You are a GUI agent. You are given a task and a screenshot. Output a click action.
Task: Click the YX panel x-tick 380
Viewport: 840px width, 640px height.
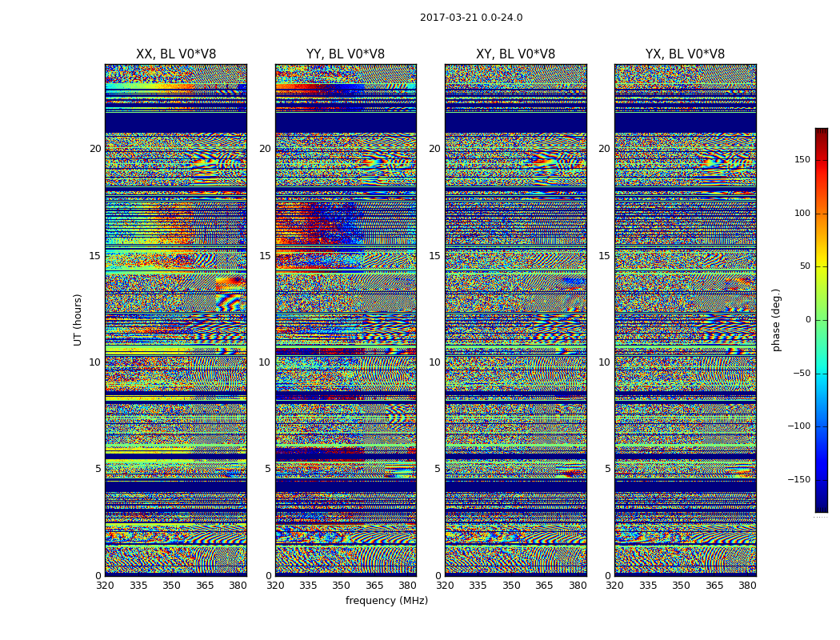[x=747, y=586]
